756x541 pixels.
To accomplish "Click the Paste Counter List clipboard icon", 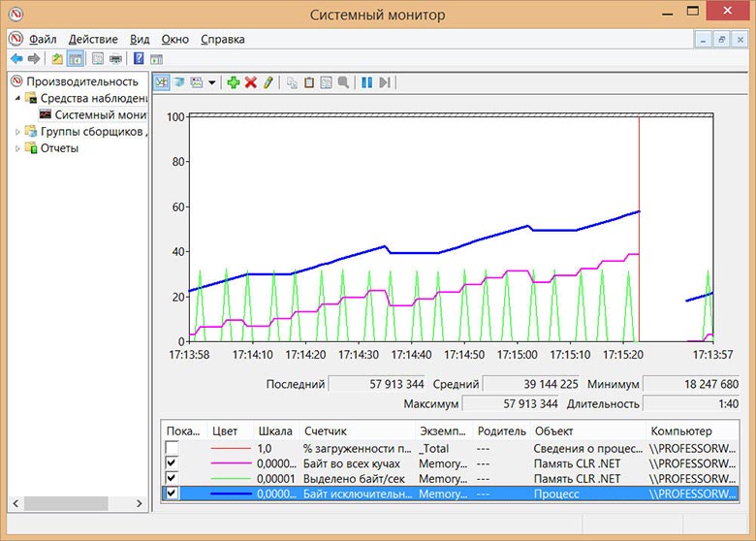I will coord(309,82).
